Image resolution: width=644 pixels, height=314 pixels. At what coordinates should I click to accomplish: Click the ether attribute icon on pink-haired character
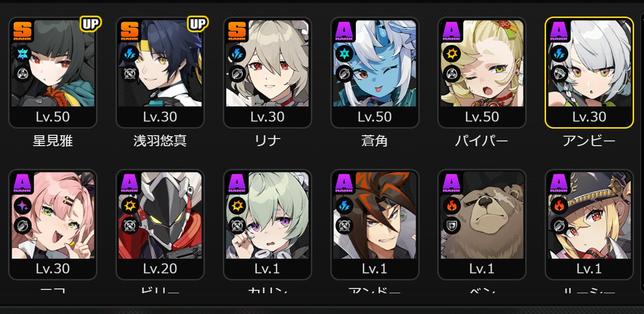point(22,206)
